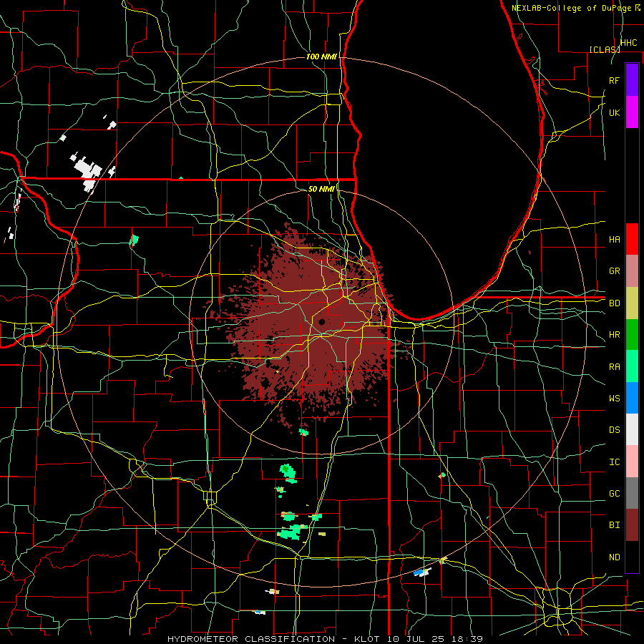644x644 pixels.
Task: Click the '[CLAS]' legend units text
Action: (605, 49)
